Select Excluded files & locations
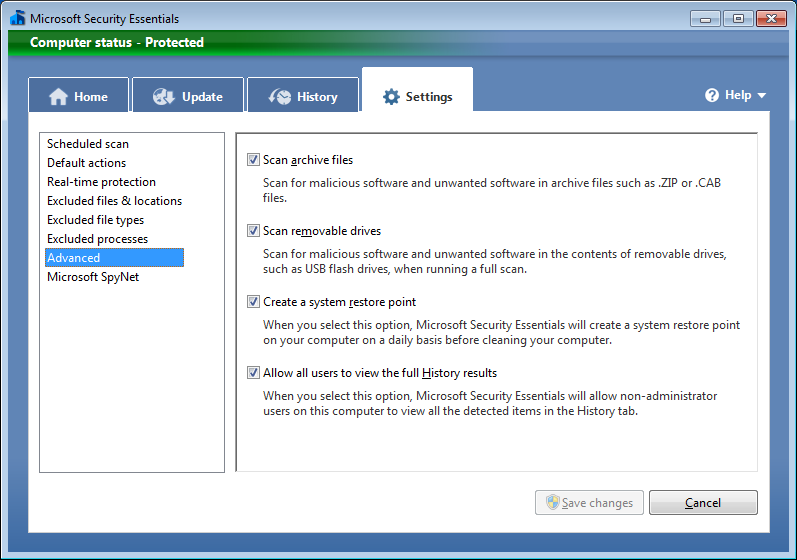Image resolution: width=797 pixels, height=560 pixels. pos(114,201)
